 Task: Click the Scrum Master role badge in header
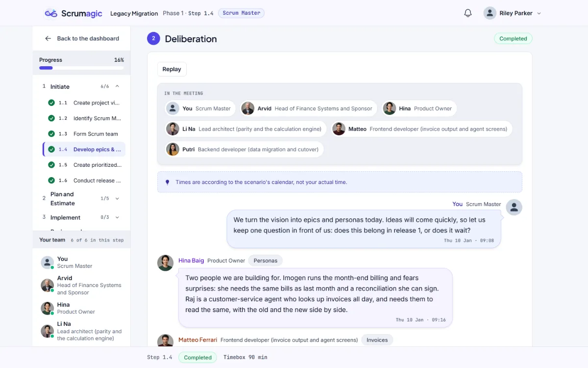[x=242, y=13]
